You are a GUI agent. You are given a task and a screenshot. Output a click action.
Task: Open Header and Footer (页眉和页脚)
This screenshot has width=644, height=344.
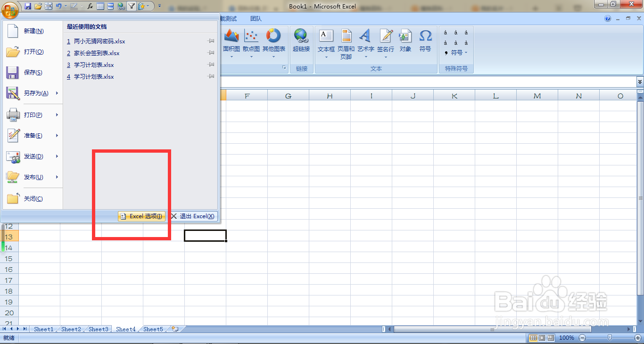pos(346,44)
